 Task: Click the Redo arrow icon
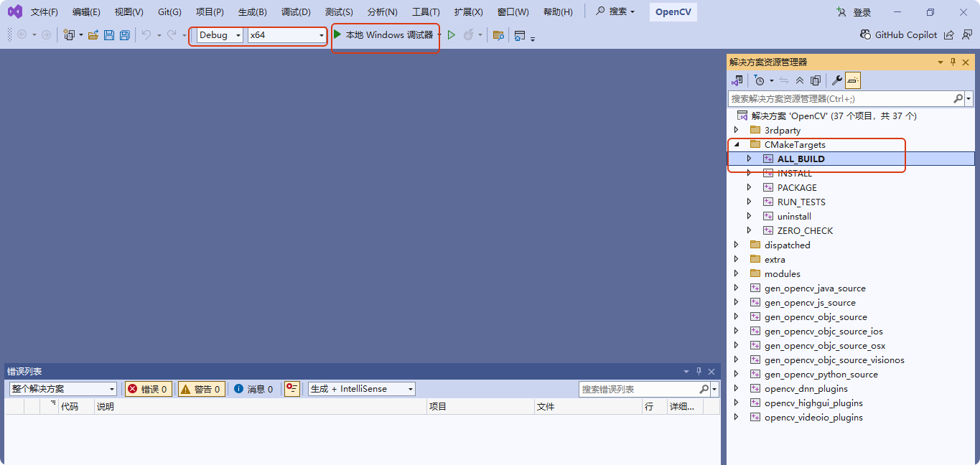[x=172, y=34]
